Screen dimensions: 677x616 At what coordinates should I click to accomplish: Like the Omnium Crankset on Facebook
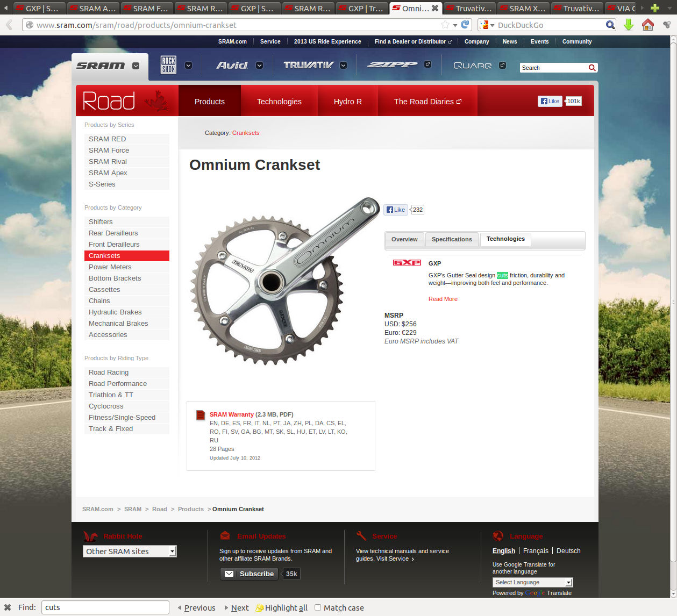coord(395,210)
